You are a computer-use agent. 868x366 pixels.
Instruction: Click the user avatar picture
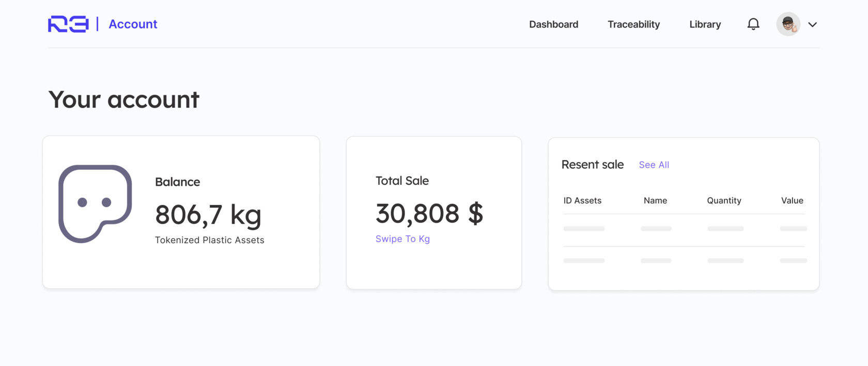coord(788,24)
